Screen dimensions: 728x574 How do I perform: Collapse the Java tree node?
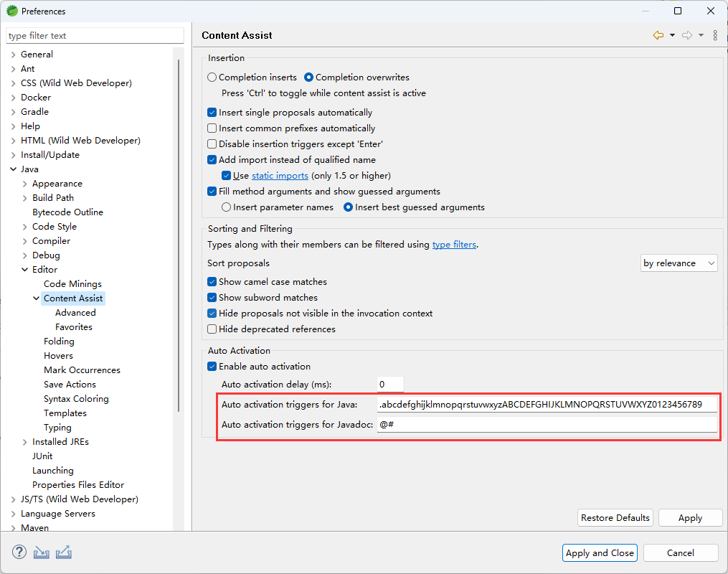14,169
